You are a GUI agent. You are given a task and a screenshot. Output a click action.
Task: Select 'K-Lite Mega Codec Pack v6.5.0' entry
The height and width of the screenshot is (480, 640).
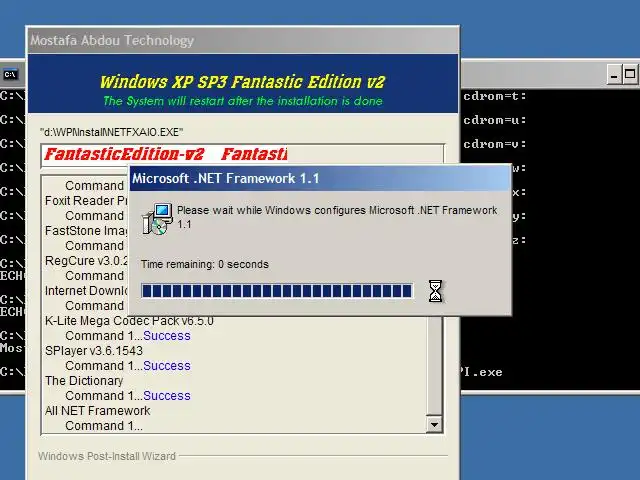click(x=129, y=321)
